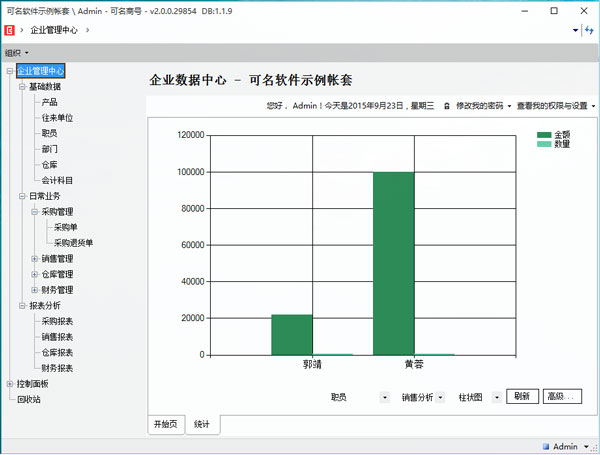
Task: Open the 销售分析 analysis dropdown
Action: [441, 397]
